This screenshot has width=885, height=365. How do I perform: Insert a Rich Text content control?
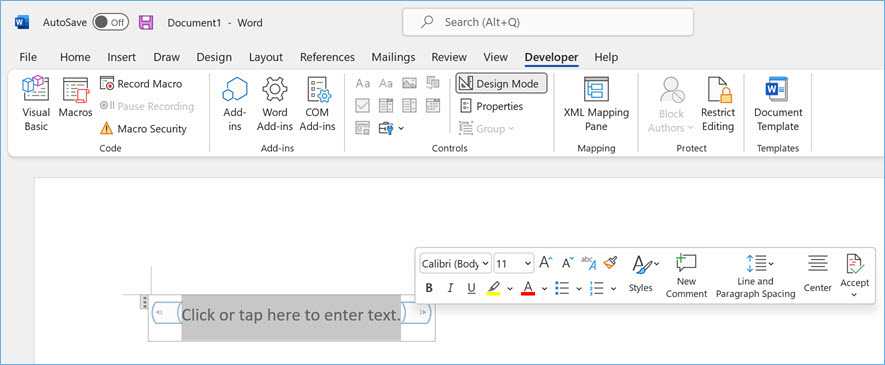point(362,83)
